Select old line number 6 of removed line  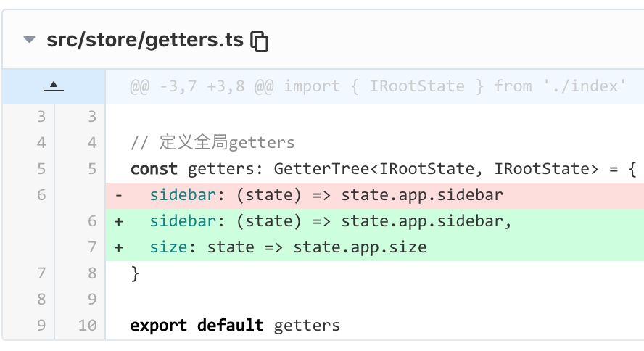(x=41, y=195)
